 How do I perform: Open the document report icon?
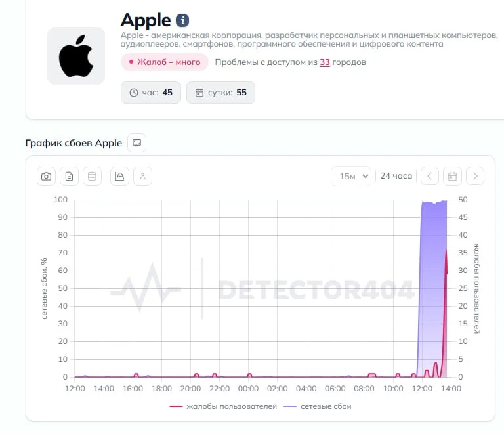coord(69,176)
